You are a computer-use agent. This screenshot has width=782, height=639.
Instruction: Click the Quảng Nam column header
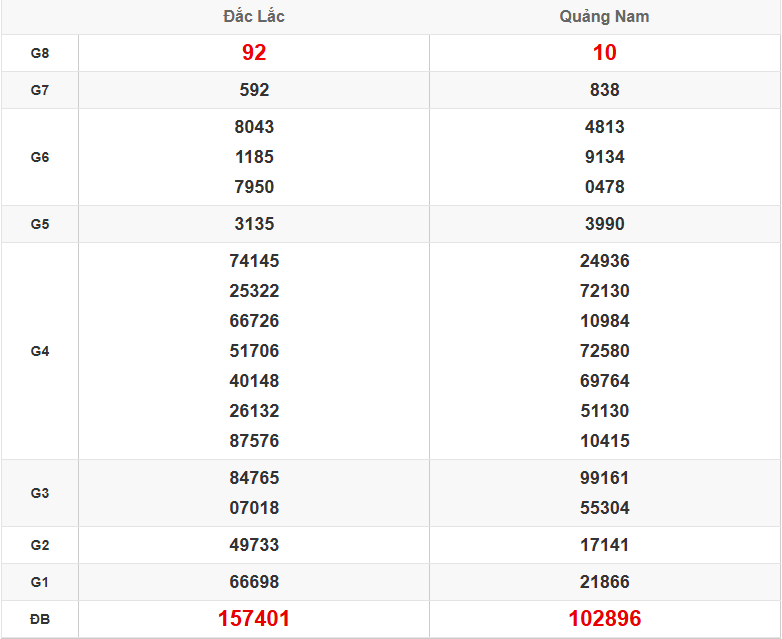pos(604,17)
